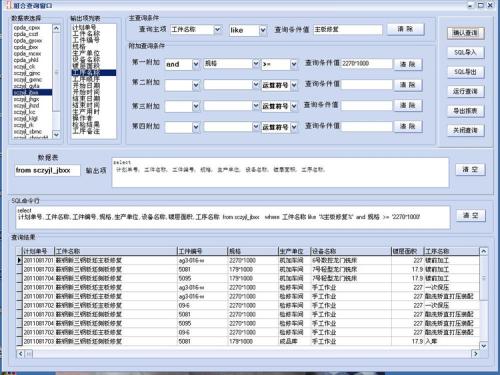The height and width of the screenshot is (375, 500).
Task: Click inside the SQL命令行 text area
Action: click(233, 217)
